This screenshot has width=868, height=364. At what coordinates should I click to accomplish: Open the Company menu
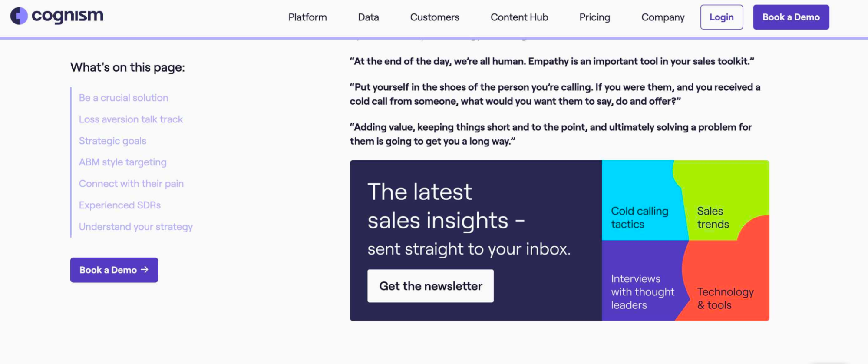tap(663, 17)
